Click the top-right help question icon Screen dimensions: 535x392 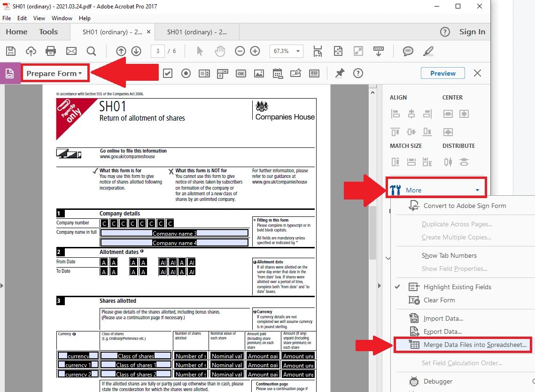tap(445, 32)
